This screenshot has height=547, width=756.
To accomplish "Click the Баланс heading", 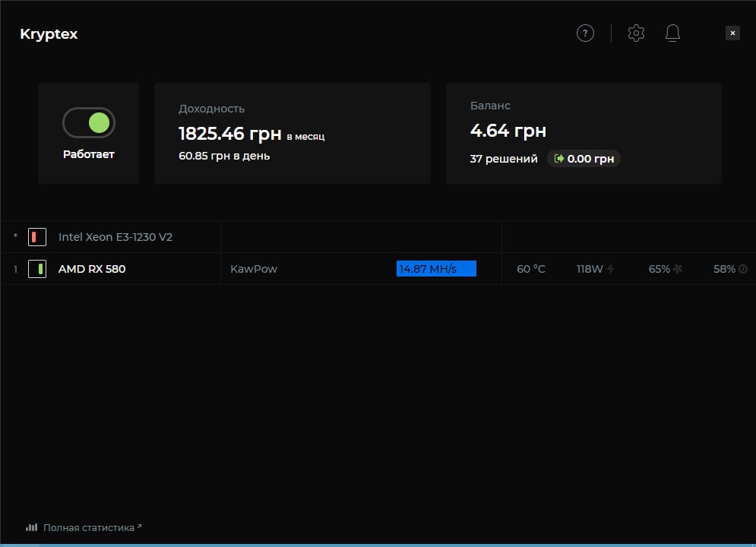I will [x=490, y=106].
